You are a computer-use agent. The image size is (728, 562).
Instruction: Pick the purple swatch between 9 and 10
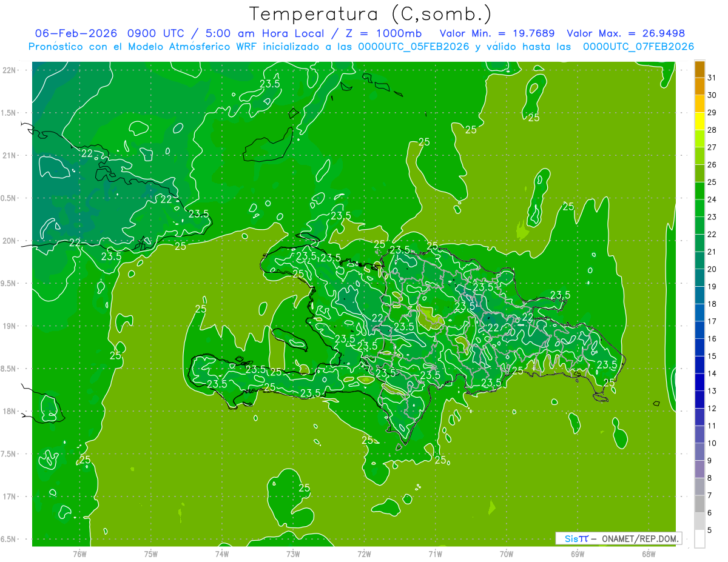pyautogui.click(x=699, y=452)
